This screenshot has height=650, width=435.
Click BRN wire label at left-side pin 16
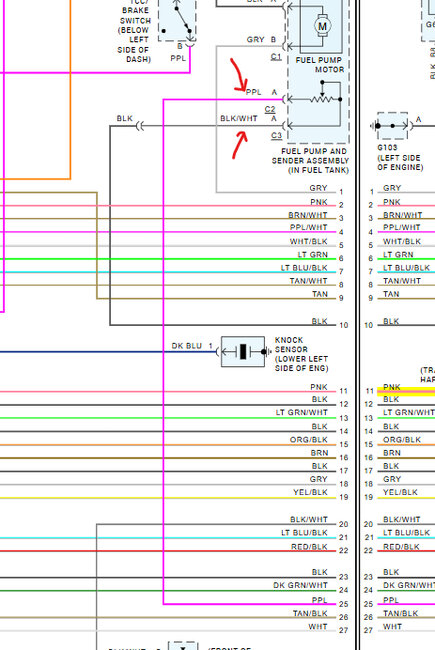320,453
